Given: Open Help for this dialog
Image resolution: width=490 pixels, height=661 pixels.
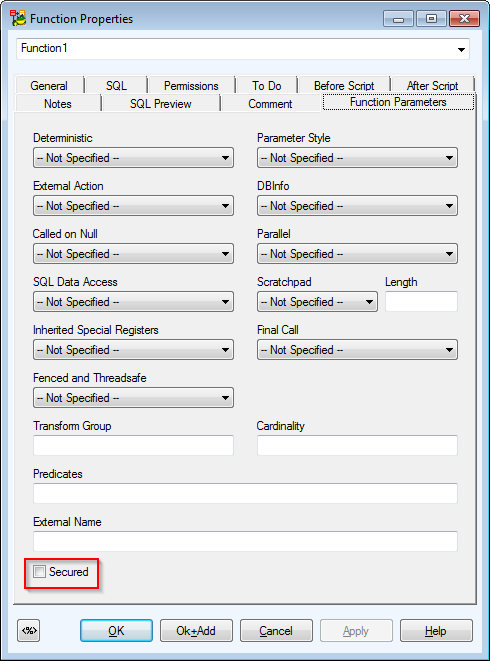Looking at the screenshot, I should point(436,631).
